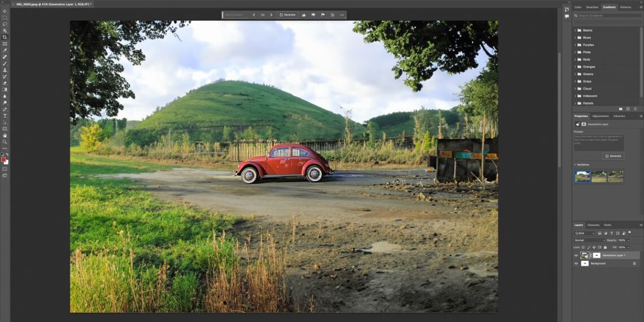Image resolution: width=644 pixels, height=322 pixels.
Task: Click the foreground red color swatch
Action: click(4, 160)
